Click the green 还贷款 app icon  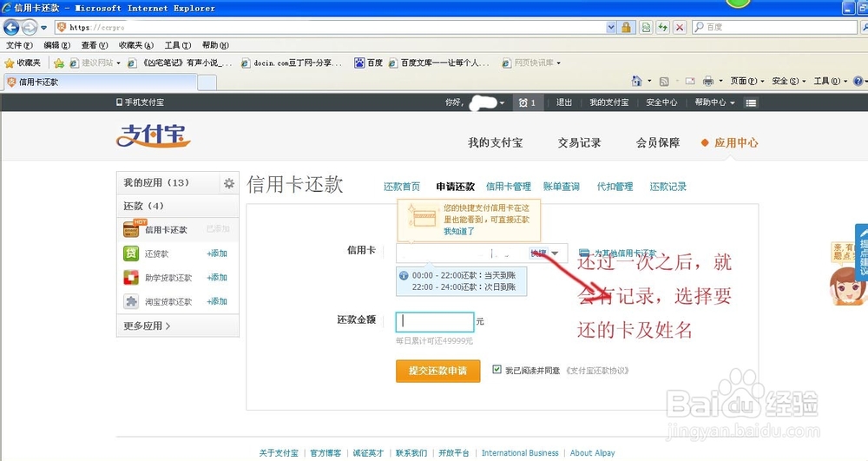tap(131, 254)
